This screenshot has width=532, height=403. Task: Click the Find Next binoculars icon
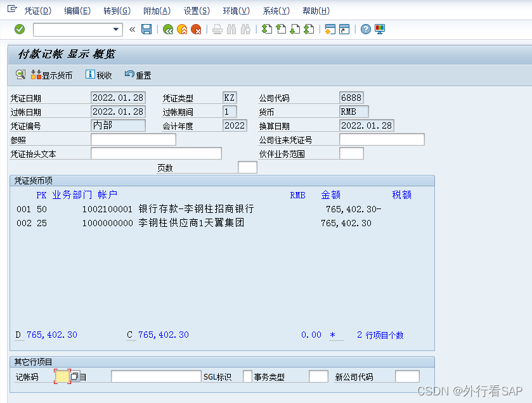click(x=245, y=30)
